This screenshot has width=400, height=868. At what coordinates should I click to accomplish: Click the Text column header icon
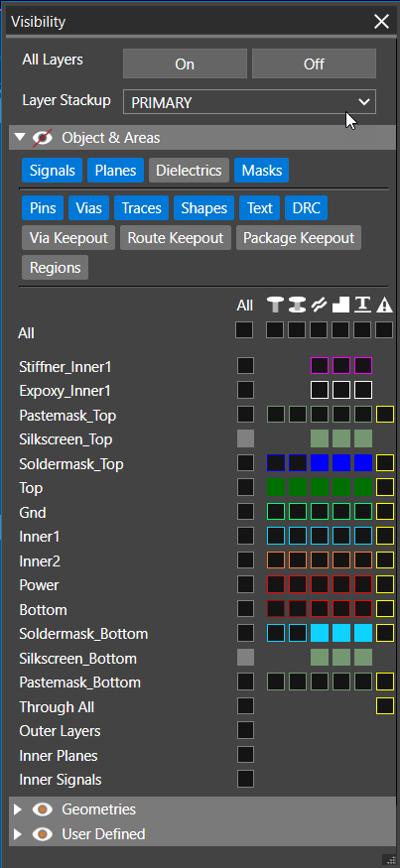click(362, 305)
